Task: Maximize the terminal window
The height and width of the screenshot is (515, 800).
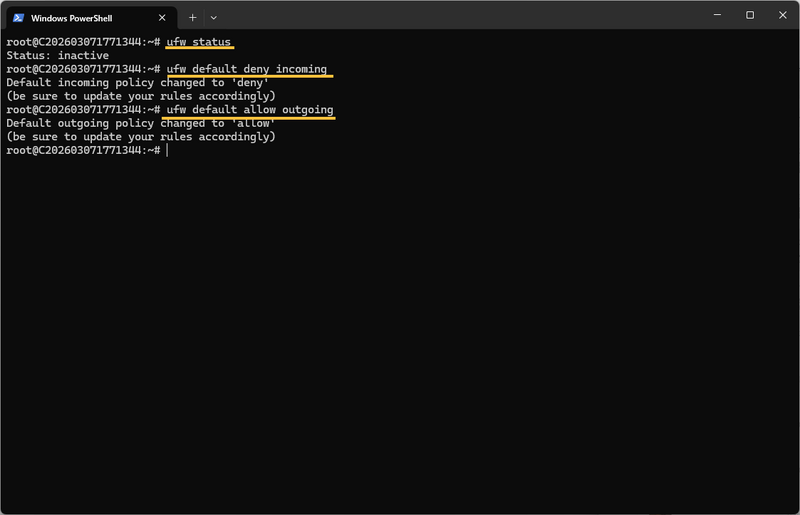Action: tap(750, 15)
